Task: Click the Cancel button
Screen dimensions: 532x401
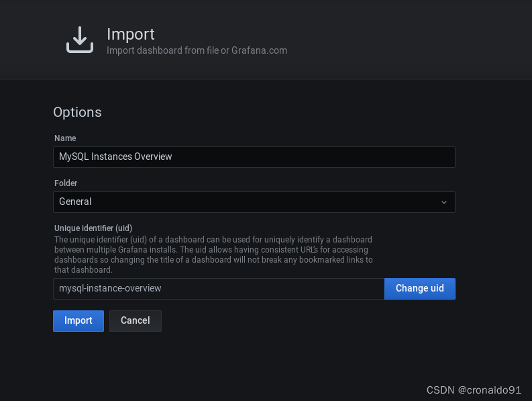Action: pos(136,321)
